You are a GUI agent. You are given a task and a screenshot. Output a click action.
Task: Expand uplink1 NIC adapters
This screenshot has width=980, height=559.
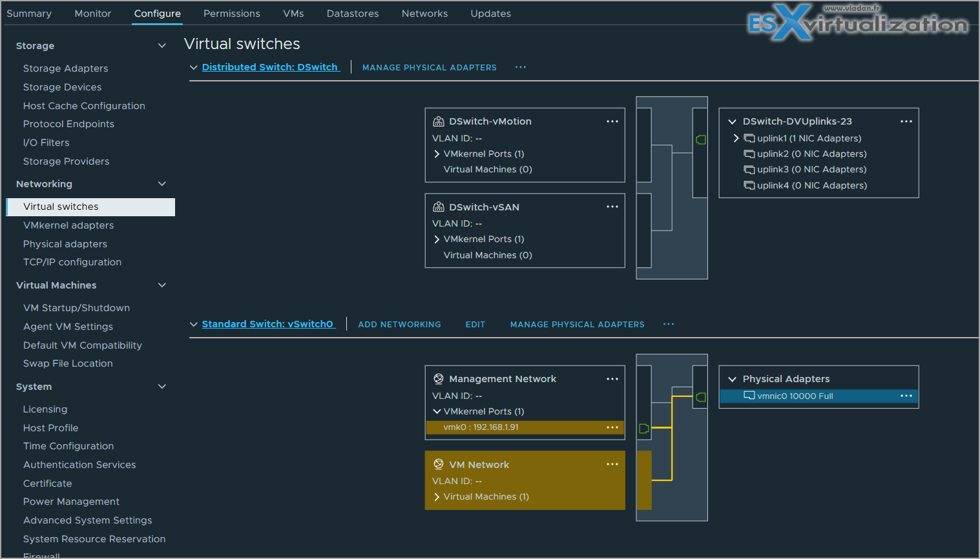coord(736,138)
